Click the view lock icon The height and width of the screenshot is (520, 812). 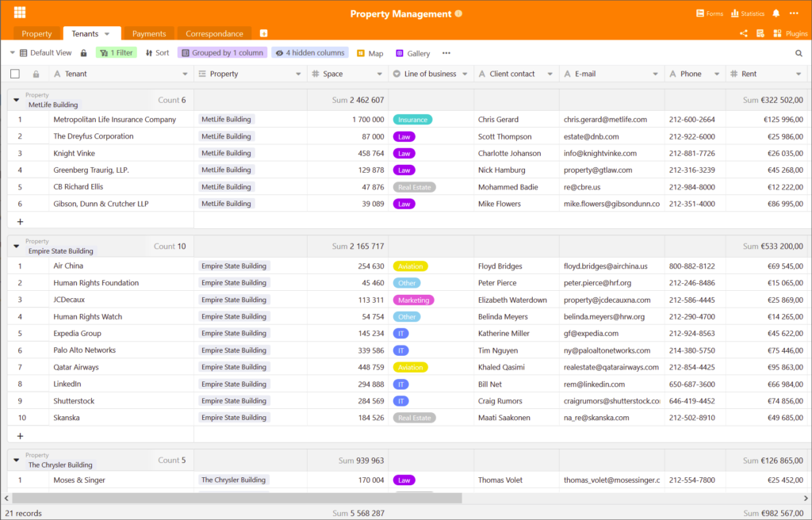83,53
